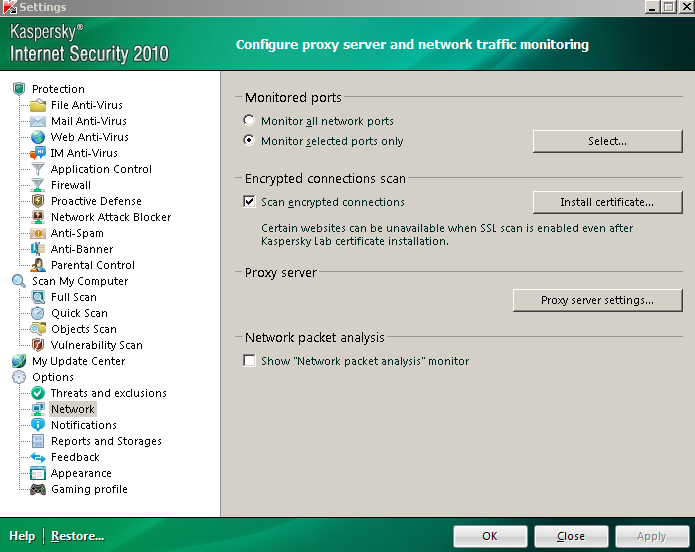Select Monitor selected ports only radio button
695x552 pixels.
click(249, 141)
